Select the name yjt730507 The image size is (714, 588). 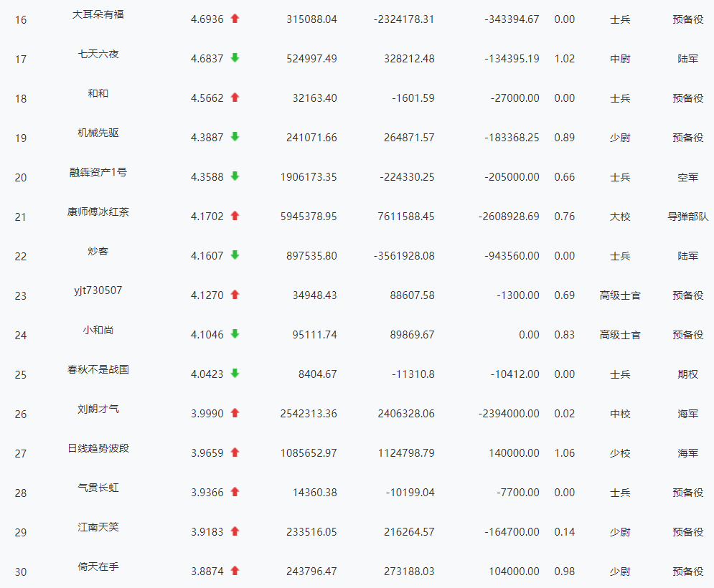click(x=98, y=290)
